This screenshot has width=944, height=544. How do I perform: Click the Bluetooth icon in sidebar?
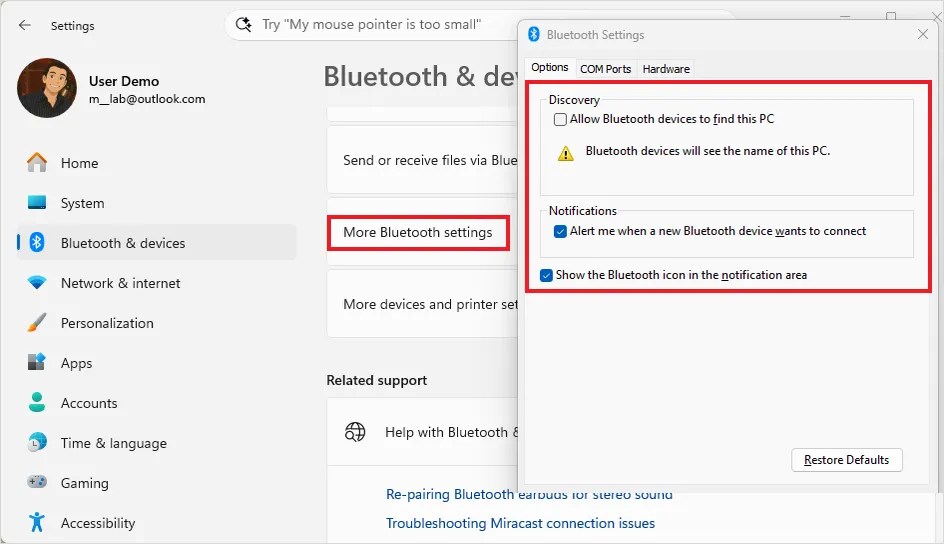pos(37,243)
